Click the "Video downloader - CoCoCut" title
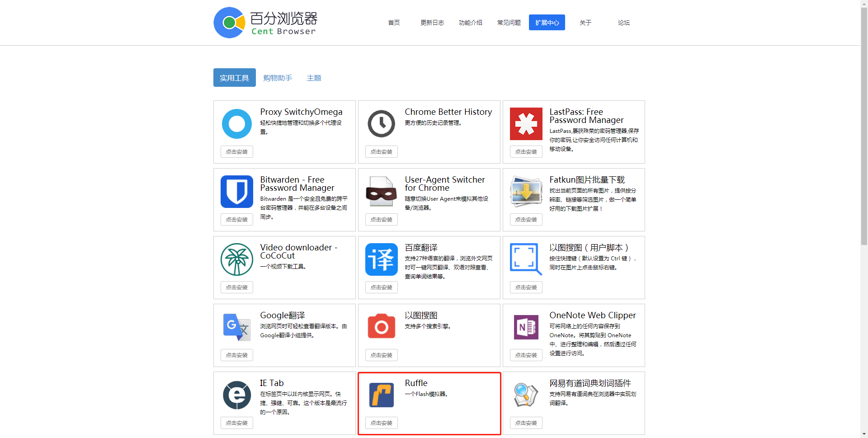 coord(299,252)
